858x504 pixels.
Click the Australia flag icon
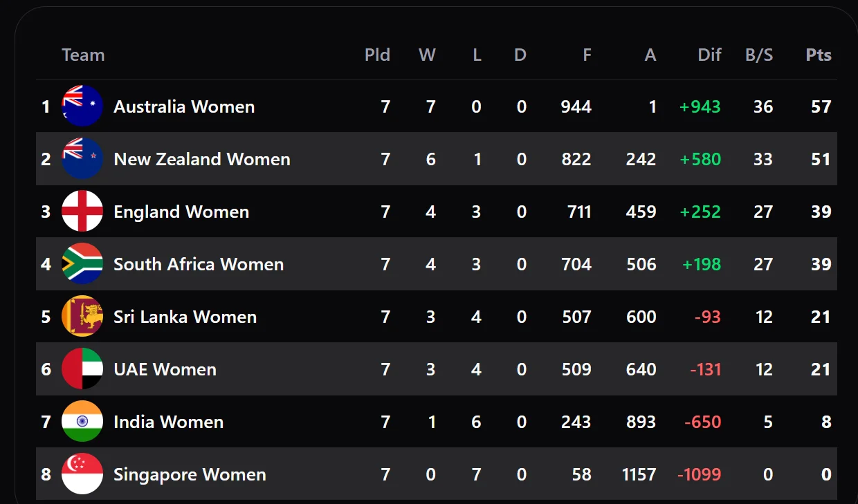tap(82, 106)
